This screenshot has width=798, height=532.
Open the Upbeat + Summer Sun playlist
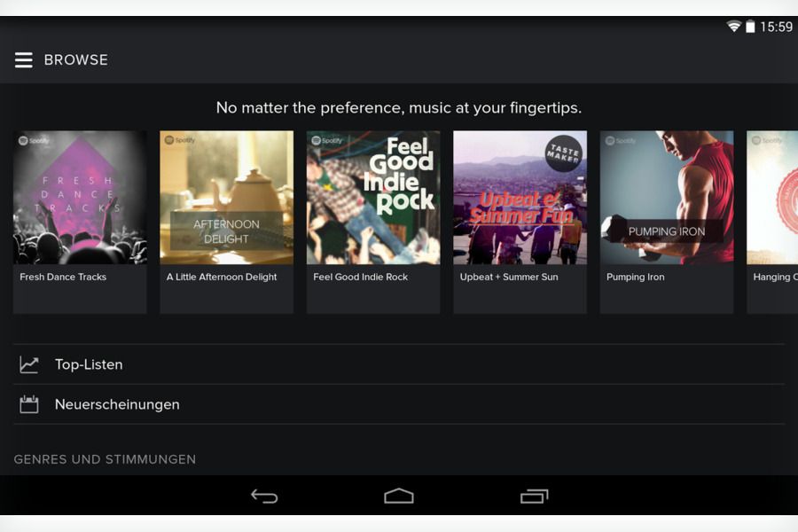click(520, 197)
